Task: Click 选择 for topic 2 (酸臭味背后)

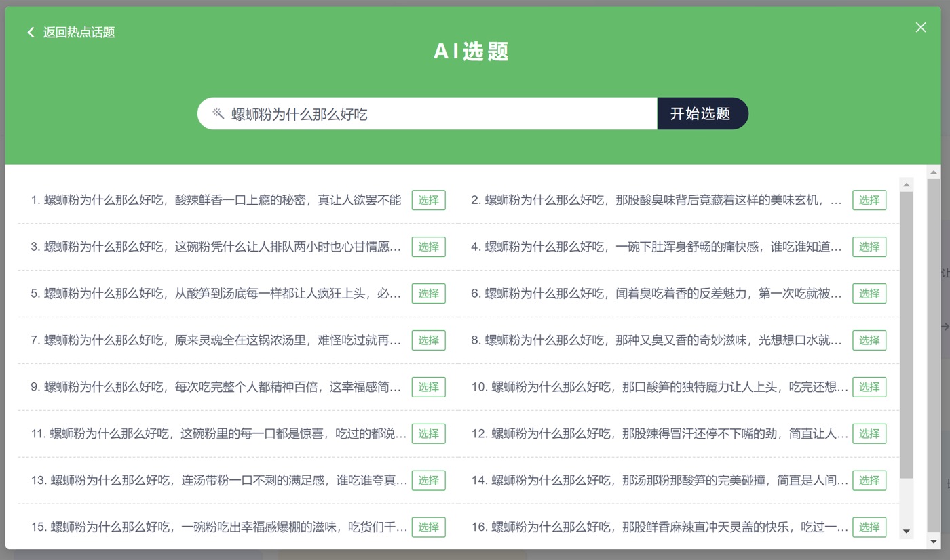Action: [869, 200]
